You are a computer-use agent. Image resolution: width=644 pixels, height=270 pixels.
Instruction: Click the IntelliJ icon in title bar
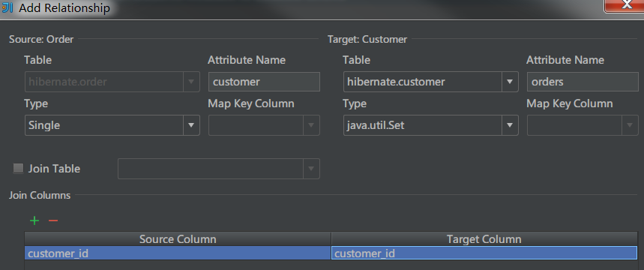7,7
